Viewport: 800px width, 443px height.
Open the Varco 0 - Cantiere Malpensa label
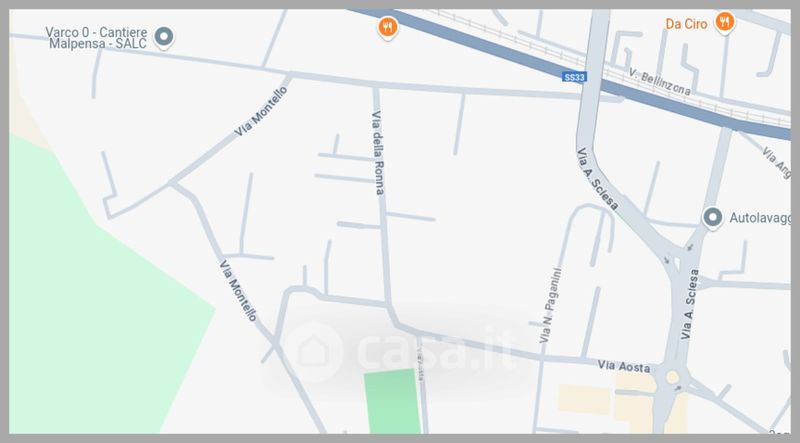point(97,38)
